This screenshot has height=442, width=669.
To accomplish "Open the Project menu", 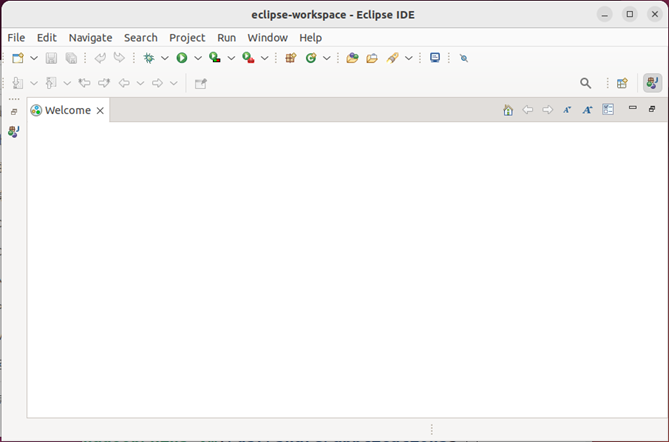I will coord(187,38).
